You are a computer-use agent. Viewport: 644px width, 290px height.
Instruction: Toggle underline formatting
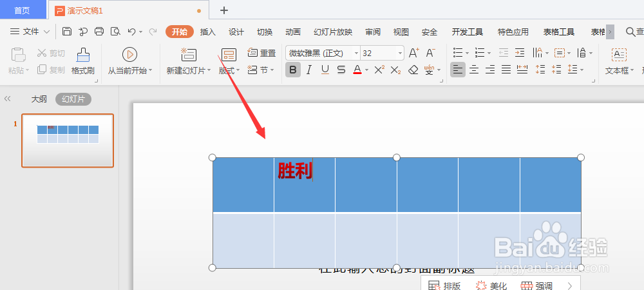tap(325, 70)
